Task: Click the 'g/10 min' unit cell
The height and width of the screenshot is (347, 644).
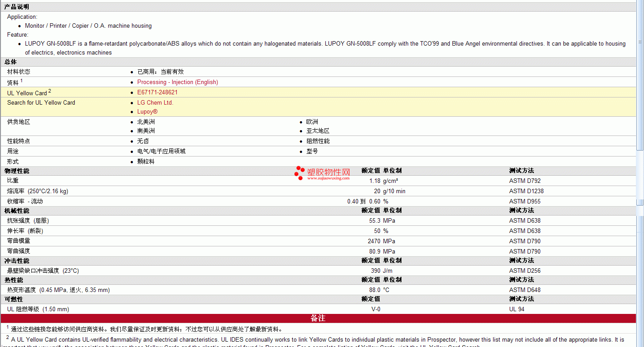Action: pyautogui.click(x=394, y=191)
